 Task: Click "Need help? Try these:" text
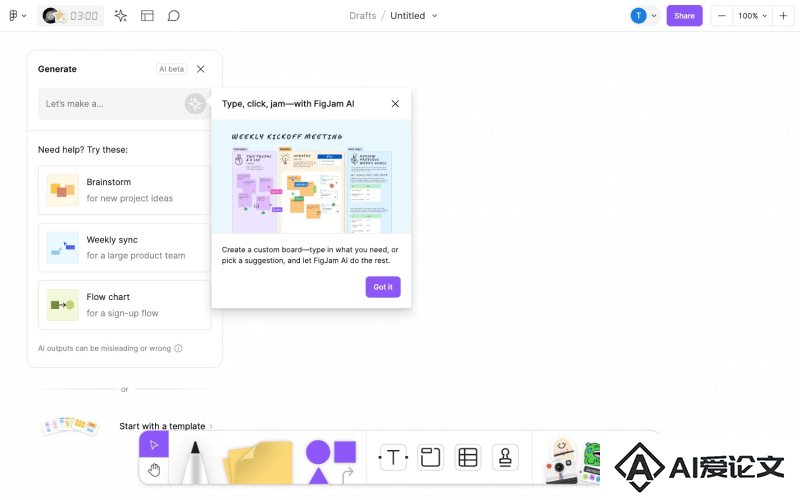coord(83,149)
